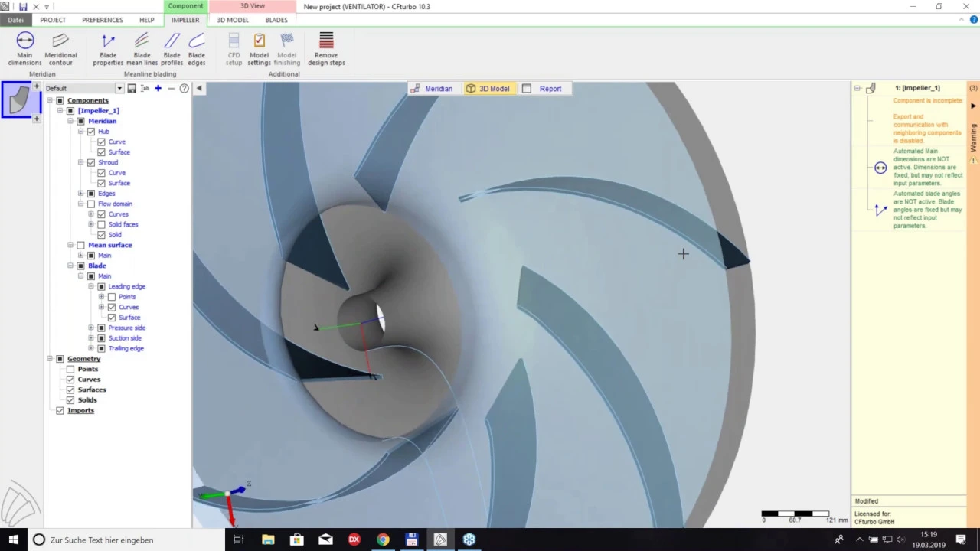Expand the Pressure side node
980x551 pixels.
pos(91,328)
